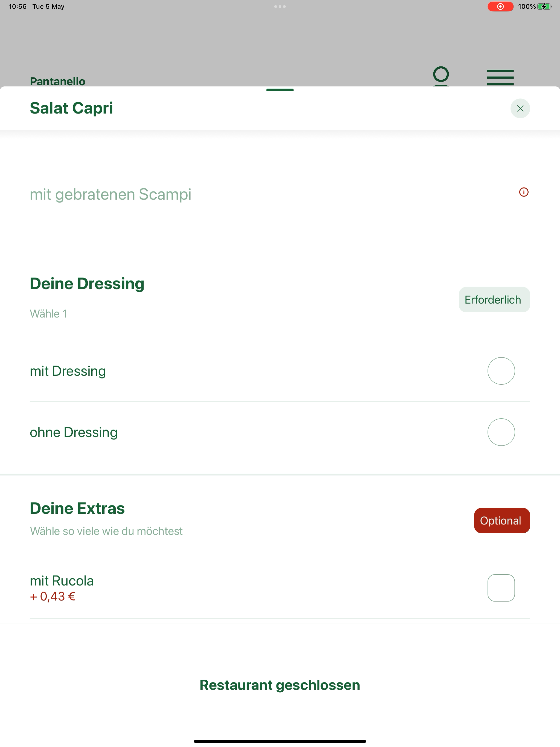Tap the battery status icon
Viewport: 560px width, 747px height.
pos(544,6)
